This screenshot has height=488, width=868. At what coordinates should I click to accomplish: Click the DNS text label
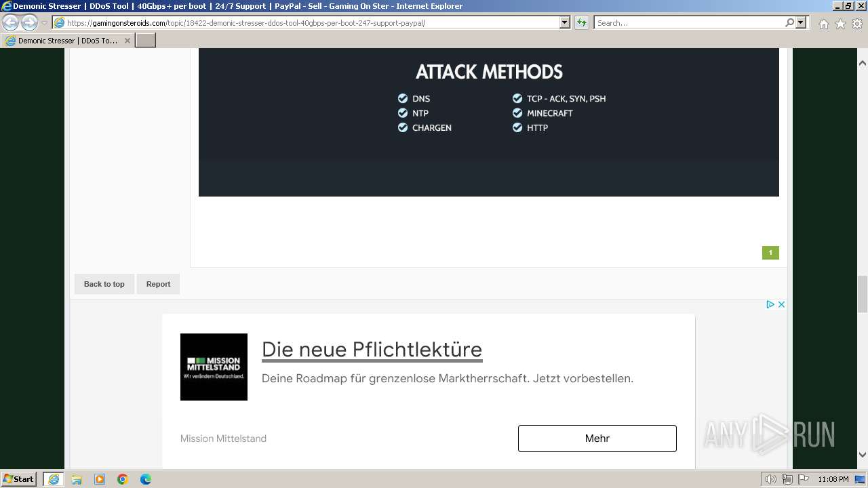point(421,98)
